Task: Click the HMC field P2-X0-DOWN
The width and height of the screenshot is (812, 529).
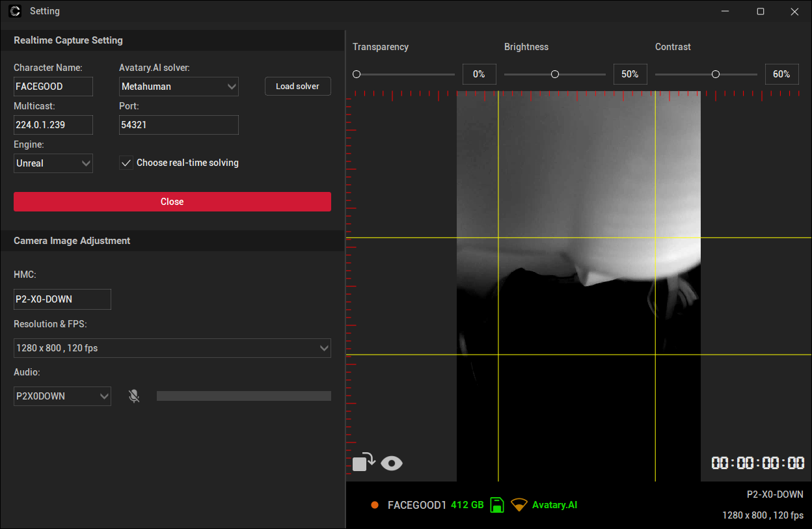Action: point(62,299)
